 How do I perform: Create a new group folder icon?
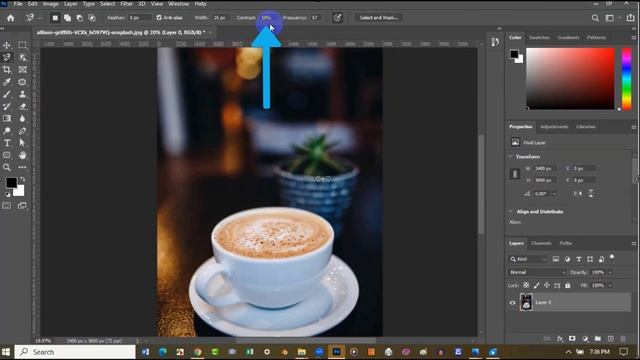pos(598,339)
